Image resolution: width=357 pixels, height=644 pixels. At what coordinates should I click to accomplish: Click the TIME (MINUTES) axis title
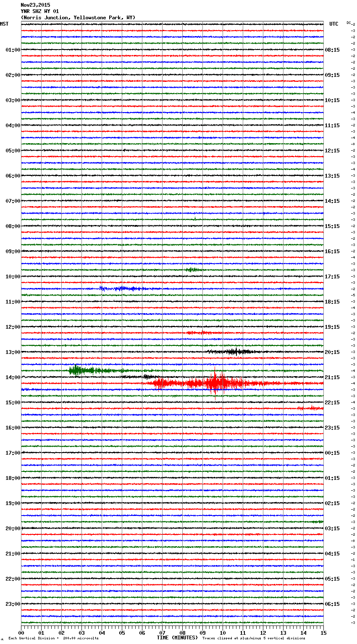click(177, 638)
